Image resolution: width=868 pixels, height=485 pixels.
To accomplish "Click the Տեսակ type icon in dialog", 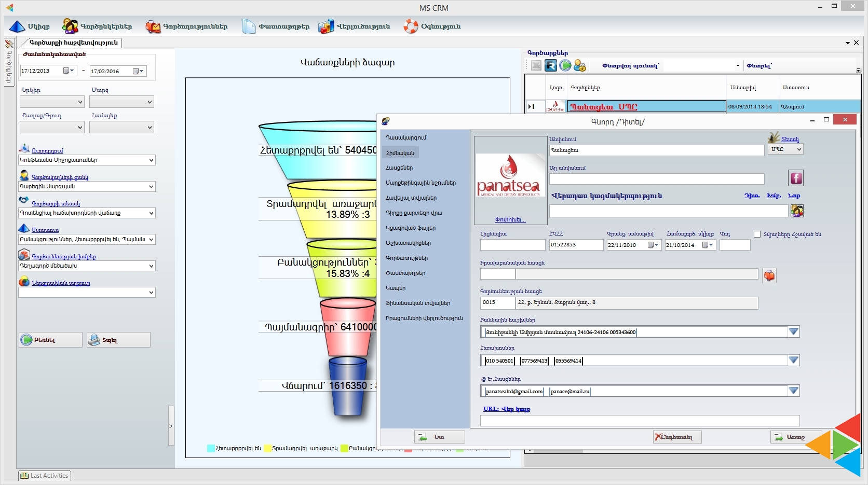I will [774, 138].
